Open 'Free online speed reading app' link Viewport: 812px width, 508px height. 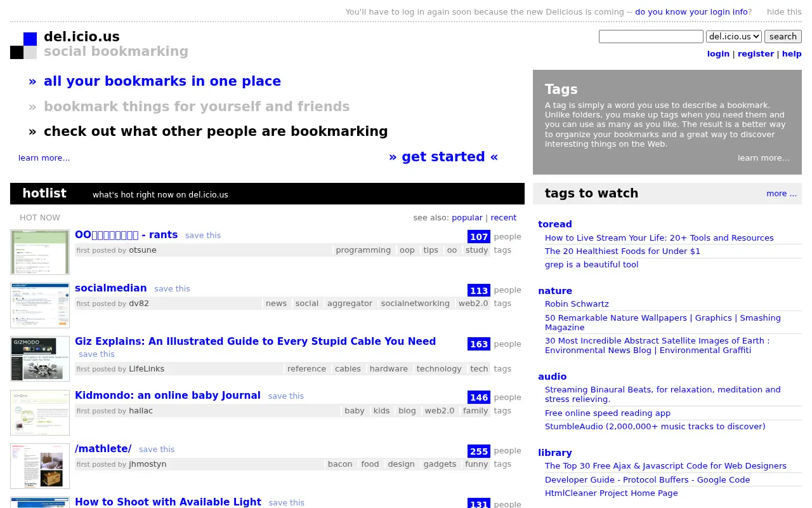(608, 413)
